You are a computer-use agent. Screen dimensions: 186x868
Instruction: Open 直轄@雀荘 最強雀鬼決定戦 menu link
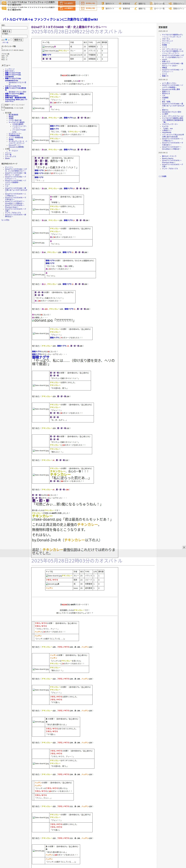[x=15, y=98]
